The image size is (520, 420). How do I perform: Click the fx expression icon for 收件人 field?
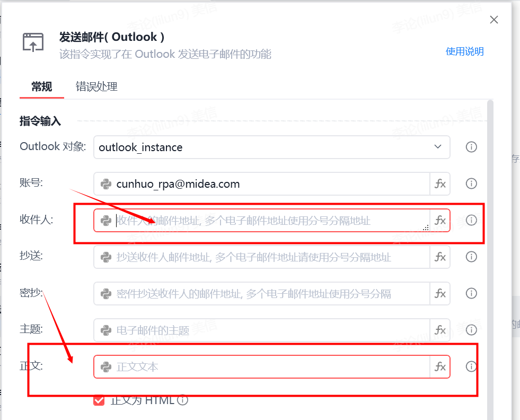tap(440, 220)
